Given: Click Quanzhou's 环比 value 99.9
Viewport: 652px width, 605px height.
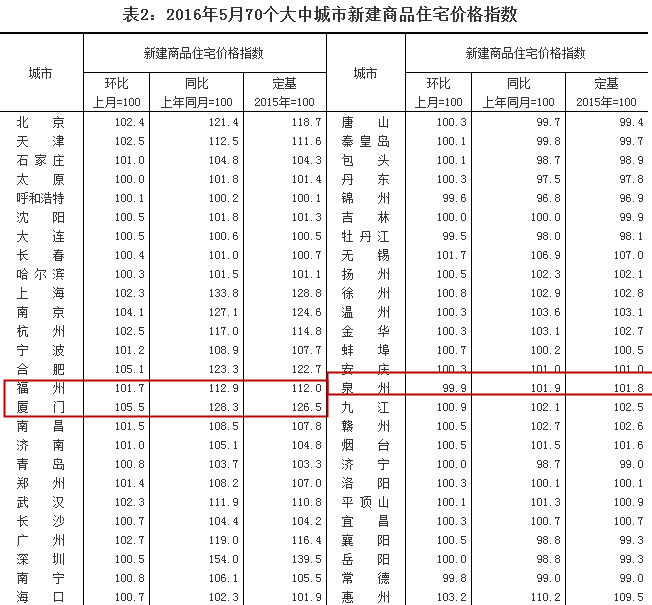Looking at the screenshot, I should (454, 388).
